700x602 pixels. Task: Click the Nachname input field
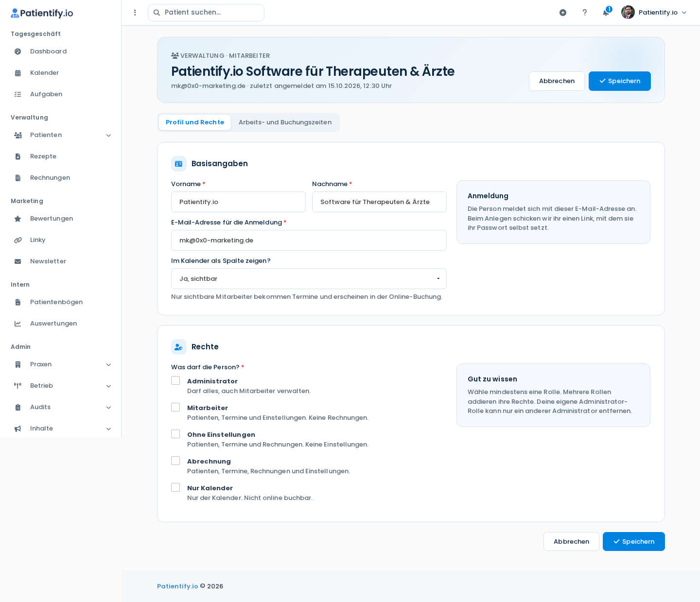pyautogui.click(x=379, y=202)
